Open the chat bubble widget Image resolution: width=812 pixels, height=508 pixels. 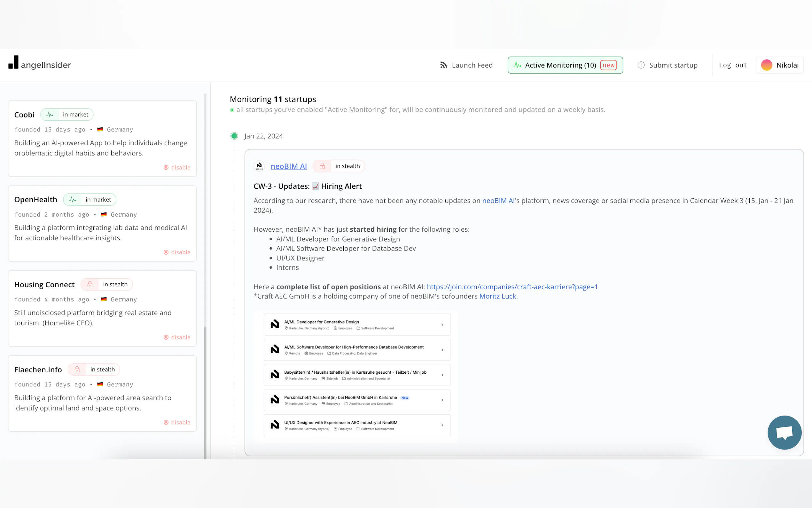[x=785, y=433]
